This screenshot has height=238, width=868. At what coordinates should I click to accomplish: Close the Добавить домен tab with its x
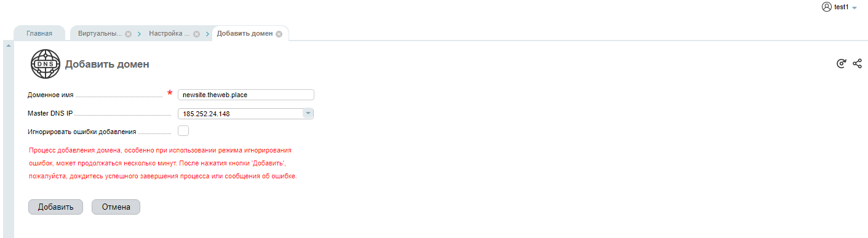pyautogui.click(x=279, y=34)
